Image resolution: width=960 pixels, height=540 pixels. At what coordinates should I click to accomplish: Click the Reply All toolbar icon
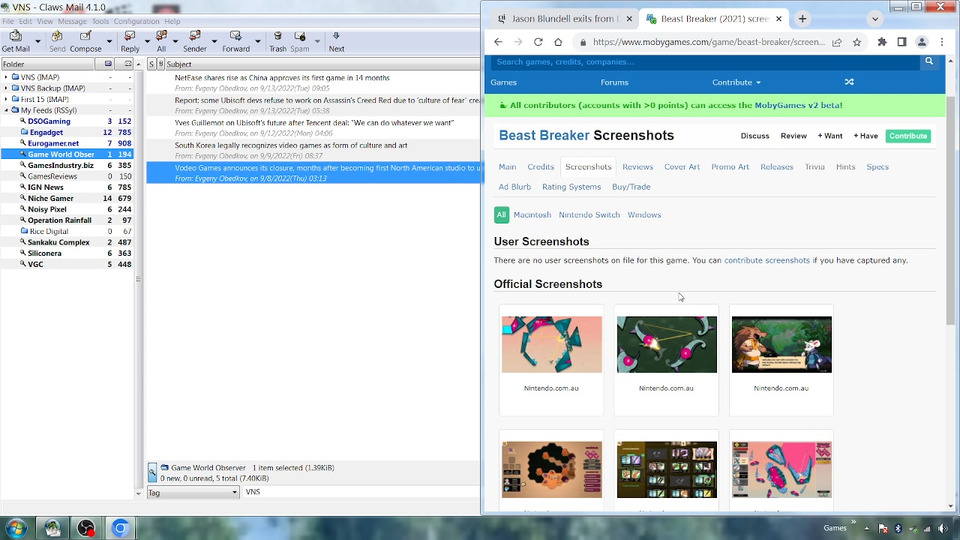point(161,41)
